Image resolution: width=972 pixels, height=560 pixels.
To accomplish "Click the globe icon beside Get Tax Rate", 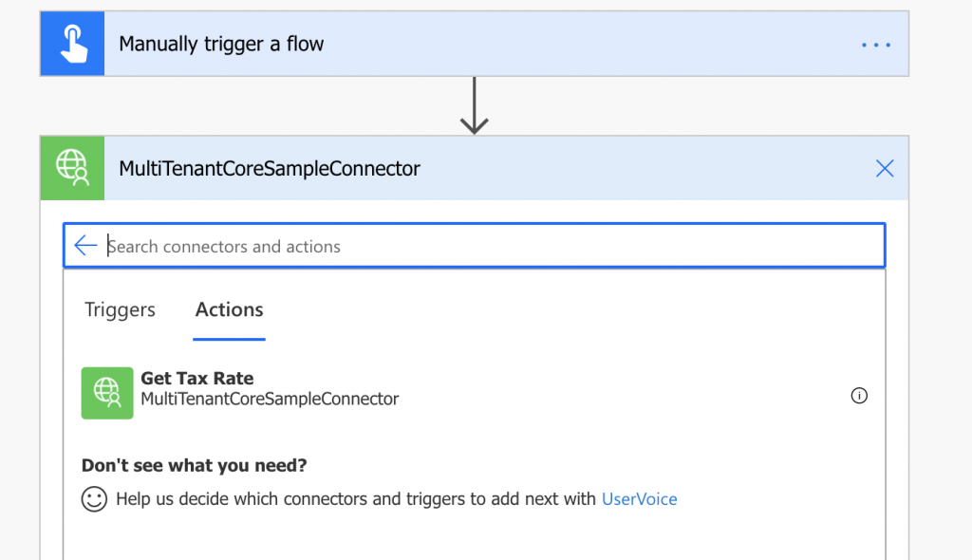I will pos(106,392).
